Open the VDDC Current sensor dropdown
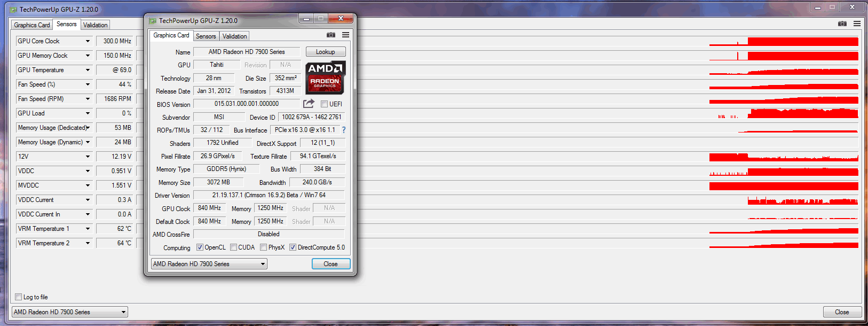The width and height of the screenshot is (868, 326). coord(88,200)
